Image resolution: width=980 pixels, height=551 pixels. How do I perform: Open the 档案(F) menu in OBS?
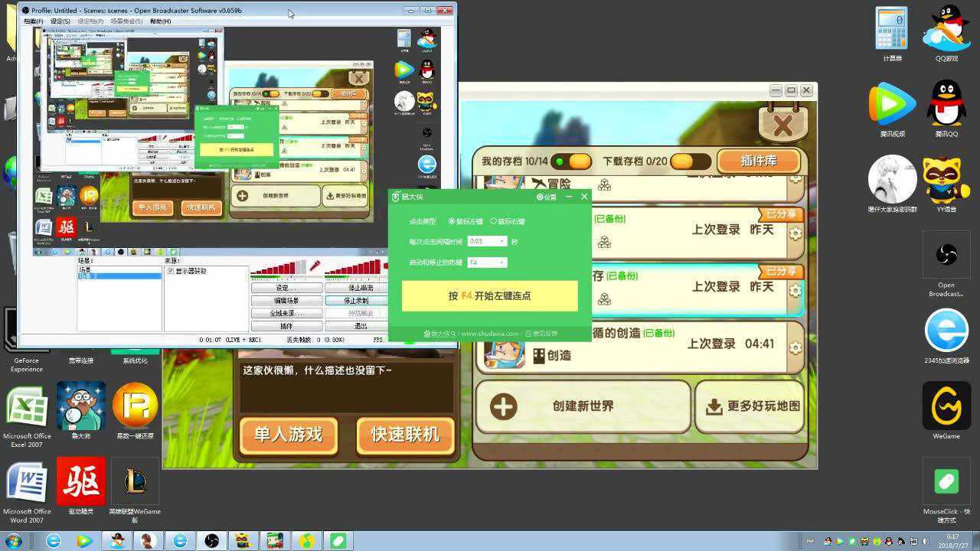[x=33, y=21]
